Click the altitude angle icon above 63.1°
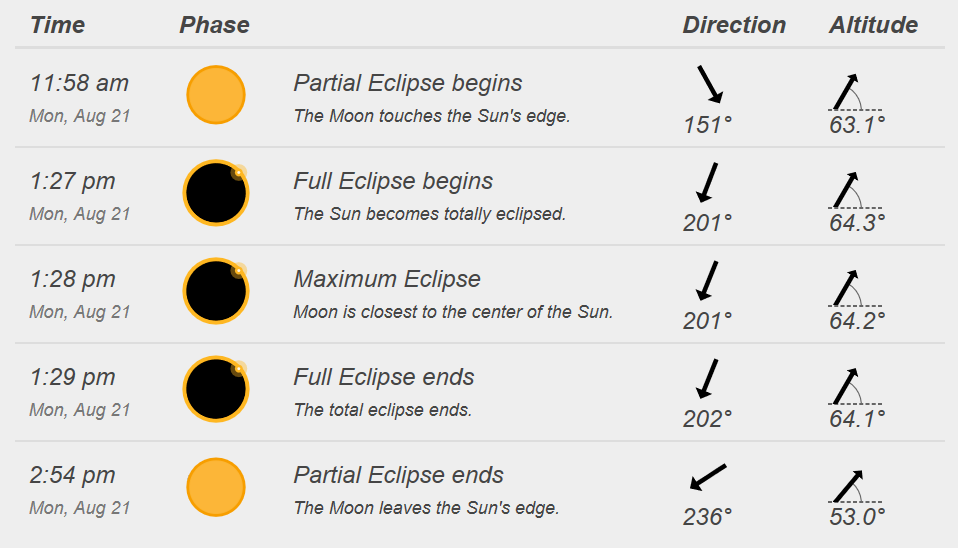 click(x=854, y=92)
